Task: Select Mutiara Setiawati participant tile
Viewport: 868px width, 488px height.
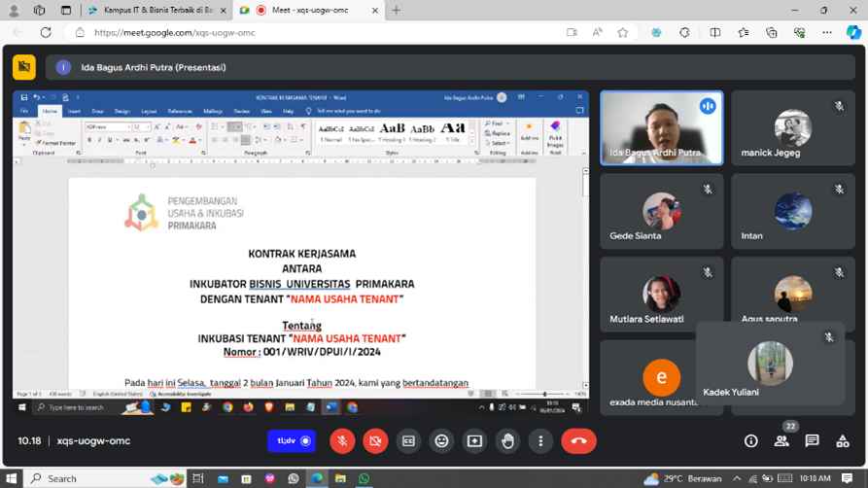Action: (x=662, y=295)
